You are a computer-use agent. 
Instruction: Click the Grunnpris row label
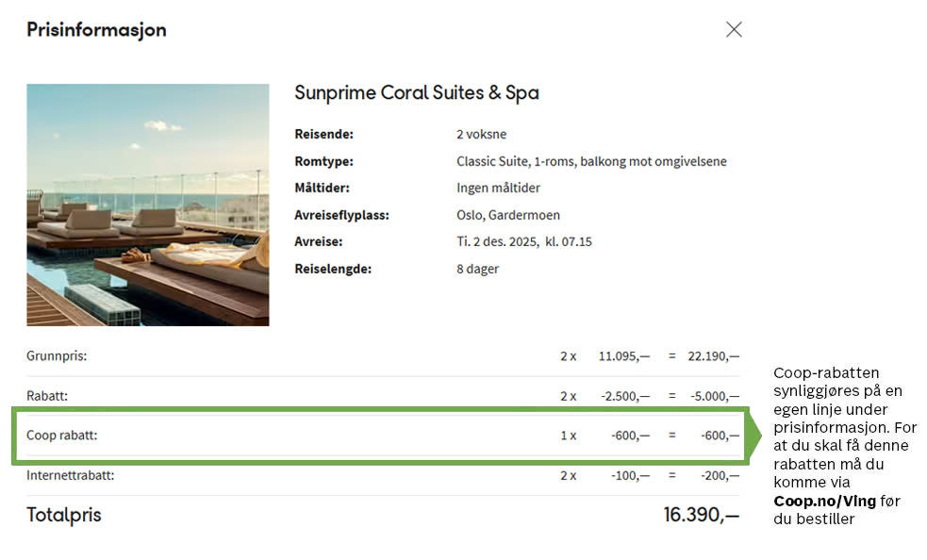57,356
